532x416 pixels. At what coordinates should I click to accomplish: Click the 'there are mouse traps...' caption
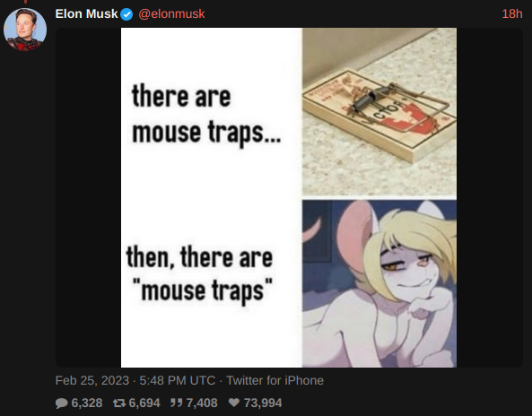(206, 114)
